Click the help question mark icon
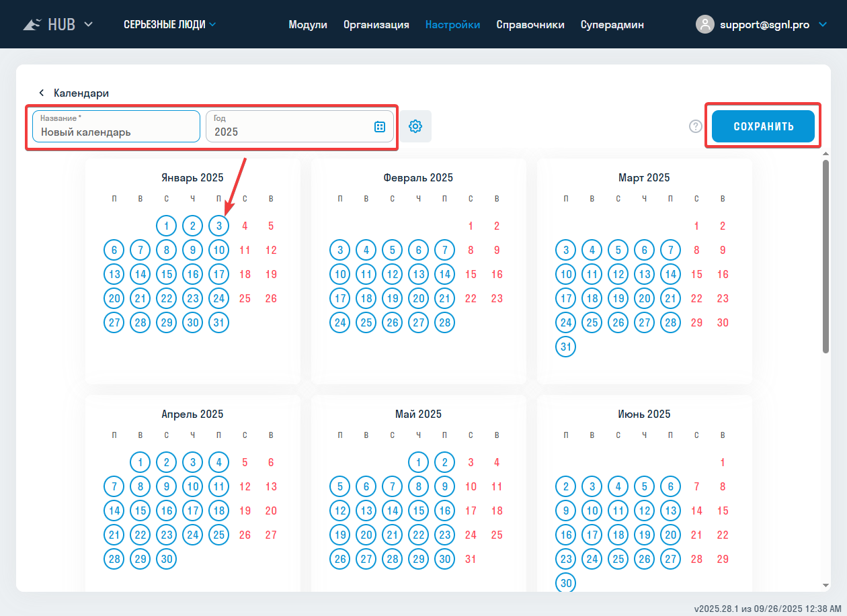847x616 pixels. (x=696, y=126)
